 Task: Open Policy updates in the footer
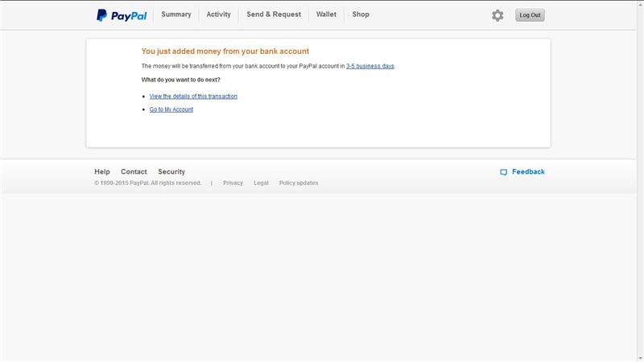pyautogui.click(x=299, y=183)
